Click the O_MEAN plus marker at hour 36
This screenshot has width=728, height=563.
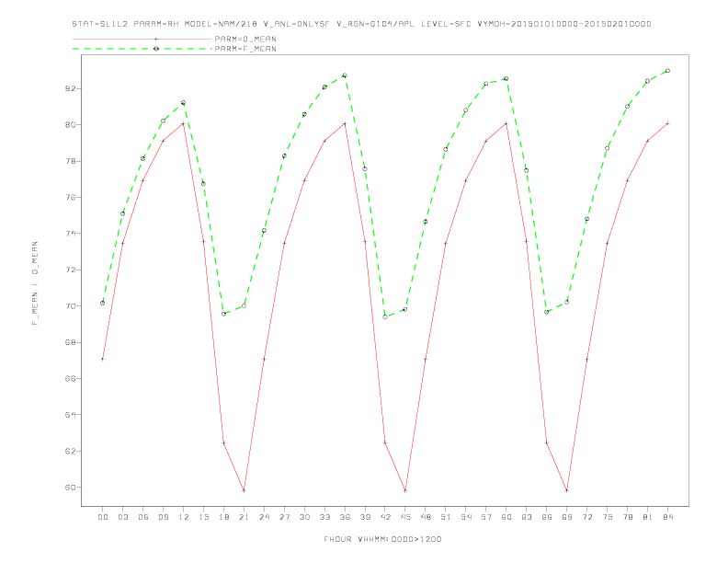[345, 123]
